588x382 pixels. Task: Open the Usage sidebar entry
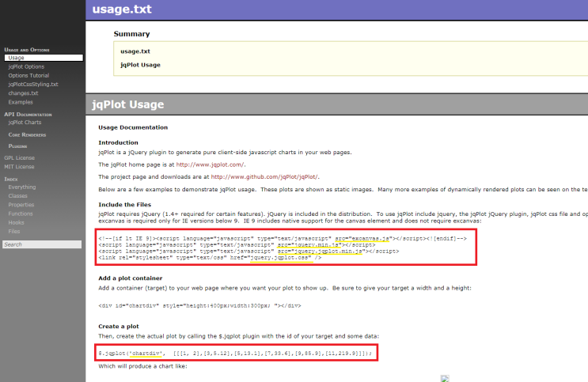coord(44,58)
